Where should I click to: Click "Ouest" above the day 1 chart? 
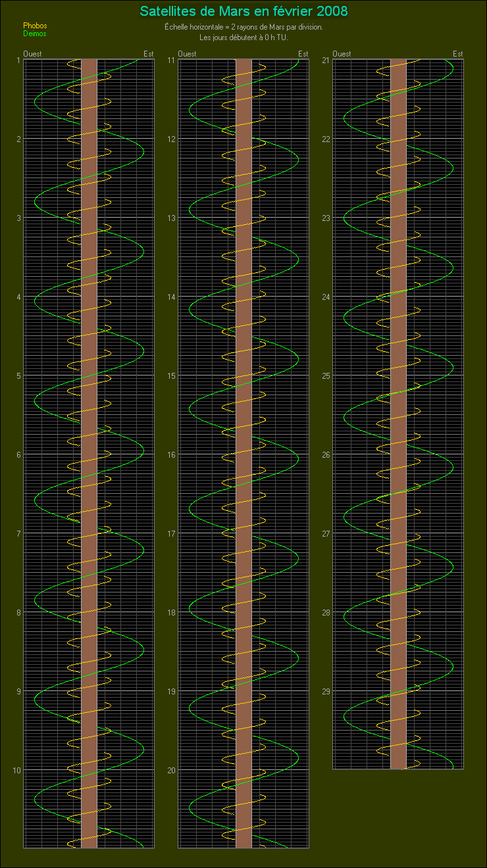pos(32,54)
